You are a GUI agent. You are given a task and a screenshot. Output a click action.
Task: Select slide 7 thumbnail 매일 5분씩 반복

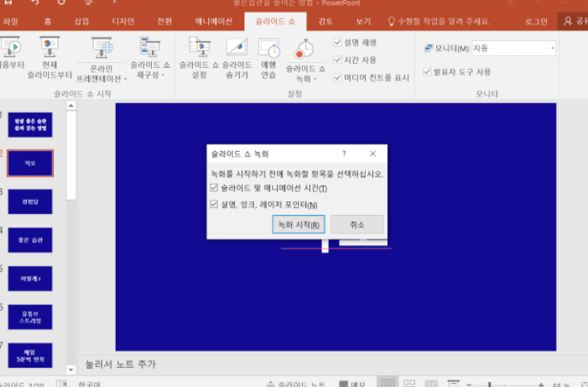(x=30, y=355)
